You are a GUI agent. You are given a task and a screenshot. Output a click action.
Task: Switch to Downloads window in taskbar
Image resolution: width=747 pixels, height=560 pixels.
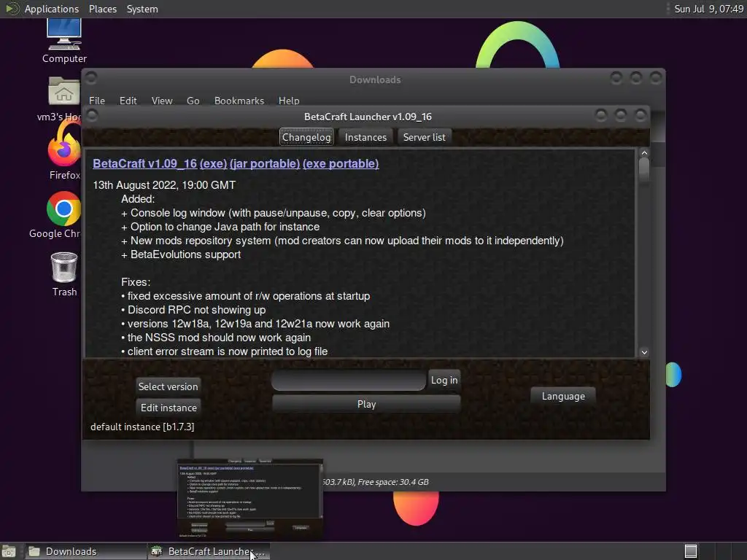coord(85,551)
